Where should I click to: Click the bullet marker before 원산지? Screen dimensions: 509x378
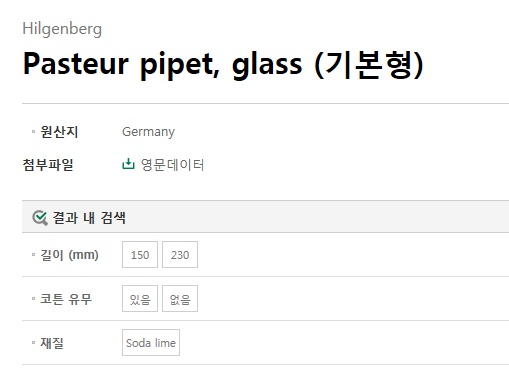click(33, 132)
